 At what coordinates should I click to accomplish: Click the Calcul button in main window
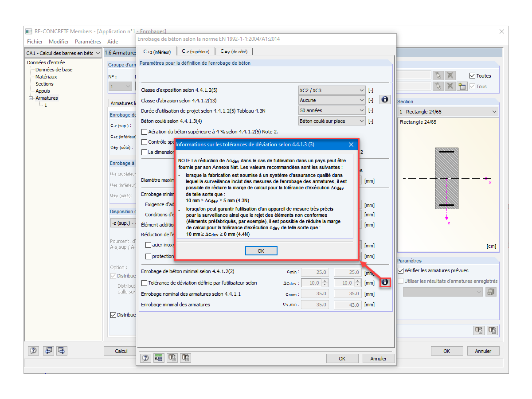click(121, 351)
